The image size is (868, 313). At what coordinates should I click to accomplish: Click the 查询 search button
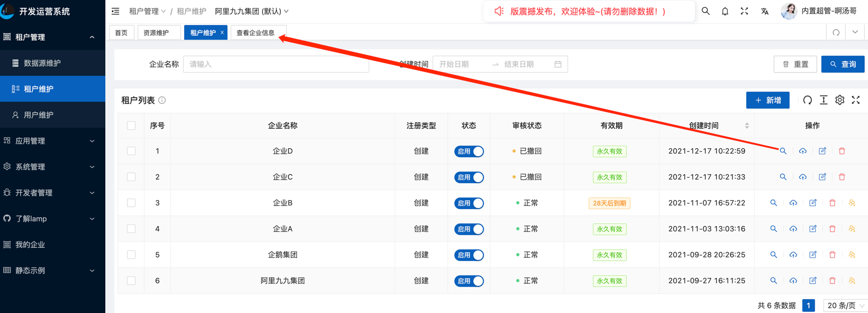tap(843, 64)
